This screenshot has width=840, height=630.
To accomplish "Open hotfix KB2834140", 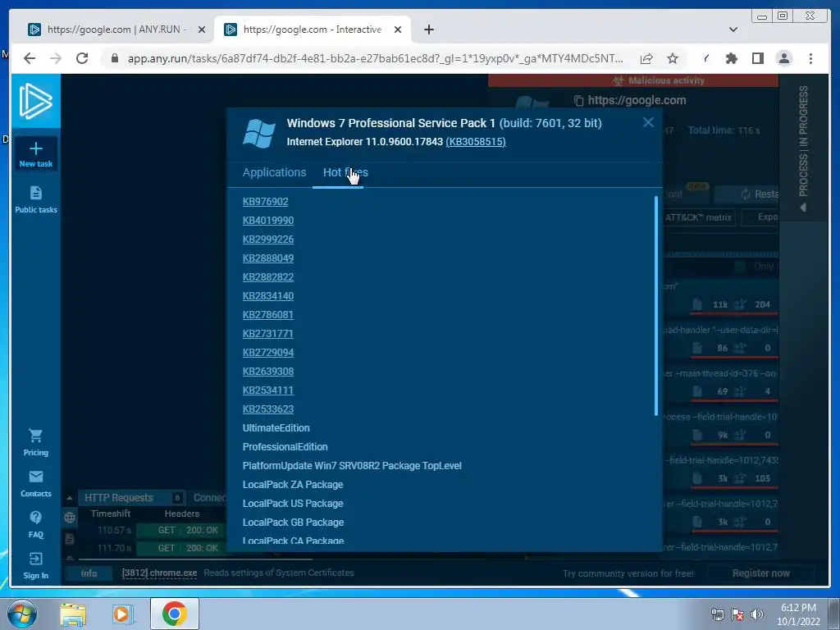I will pos(268,295).
